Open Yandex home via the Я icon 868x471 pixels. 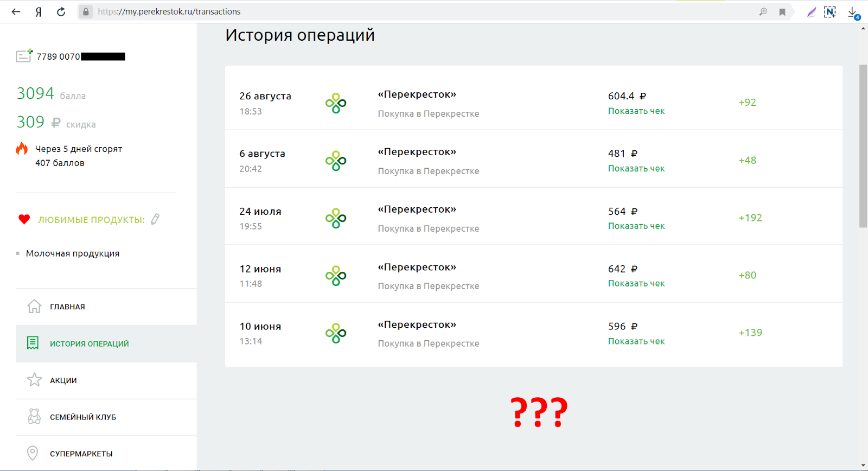(x=39, y=11)
